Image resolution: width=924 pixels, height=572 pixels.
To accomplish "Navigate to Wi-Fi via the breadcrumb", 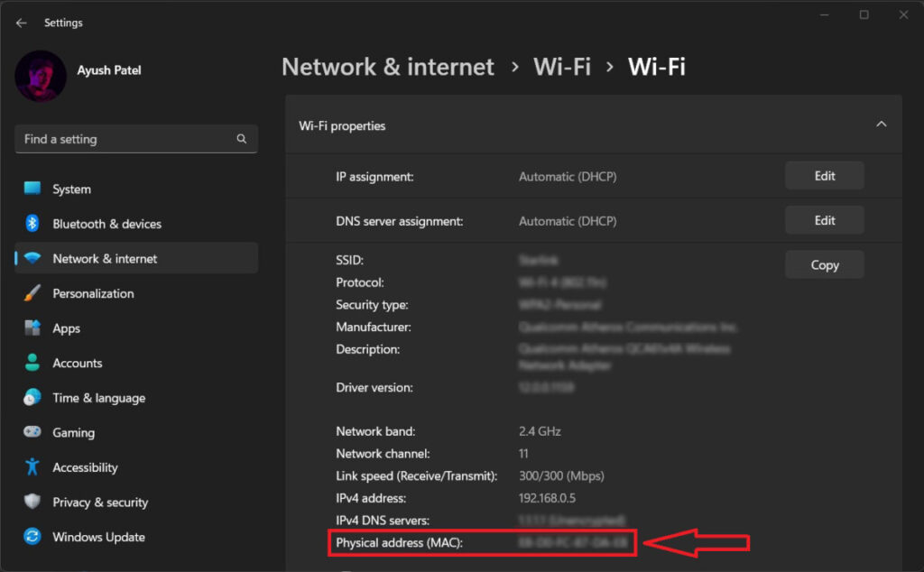I will pyautogui.click(x=562, y=66).
